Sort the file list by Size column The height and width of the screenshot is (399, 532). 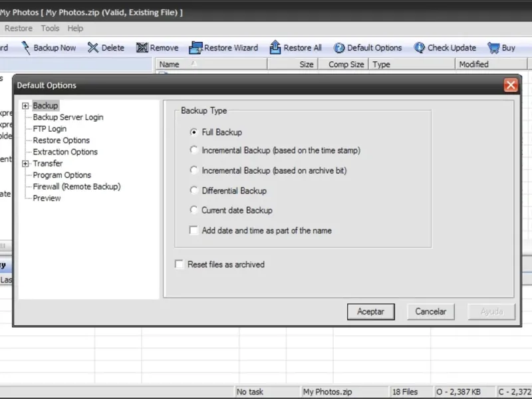pyautogui.click(x=293, y=64)
